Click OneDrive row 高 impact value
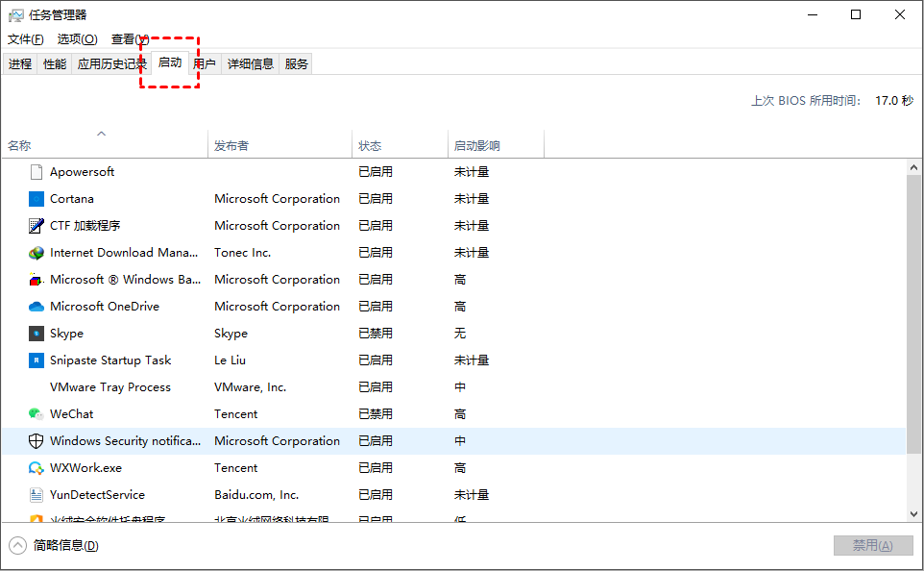This screenshot has height=571, width=924. point(460,306)
